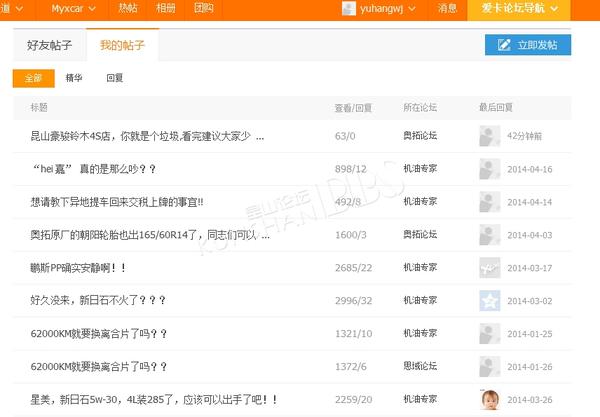Open post 昆山索骏铃木4S店

[x=147, y=136]
